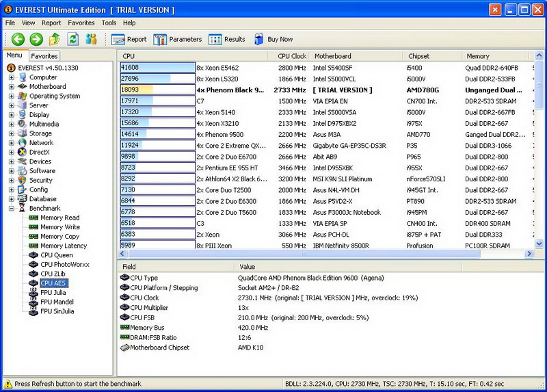547x392 pixels.
Task: Select the Software tree icon
Action: click(23, 171)
